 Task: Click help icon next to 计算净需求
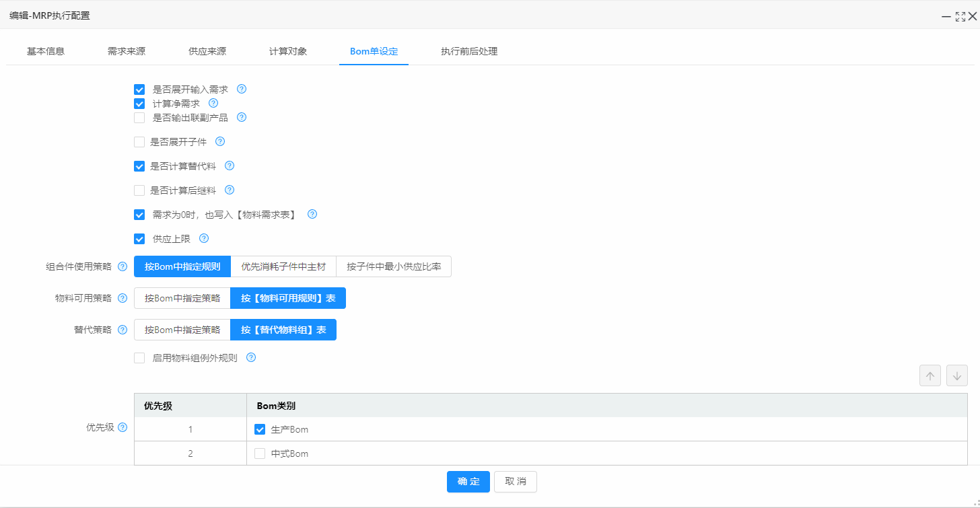[x=213, y=103]
